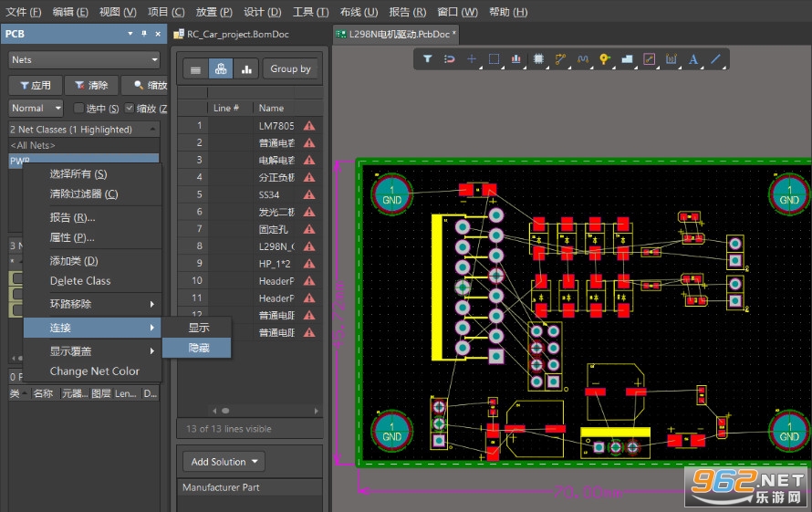Toggle the 选中 (S) checkbox
This screenshot has width=812, height=512.
pyautogui.click(x=78, y=108)
